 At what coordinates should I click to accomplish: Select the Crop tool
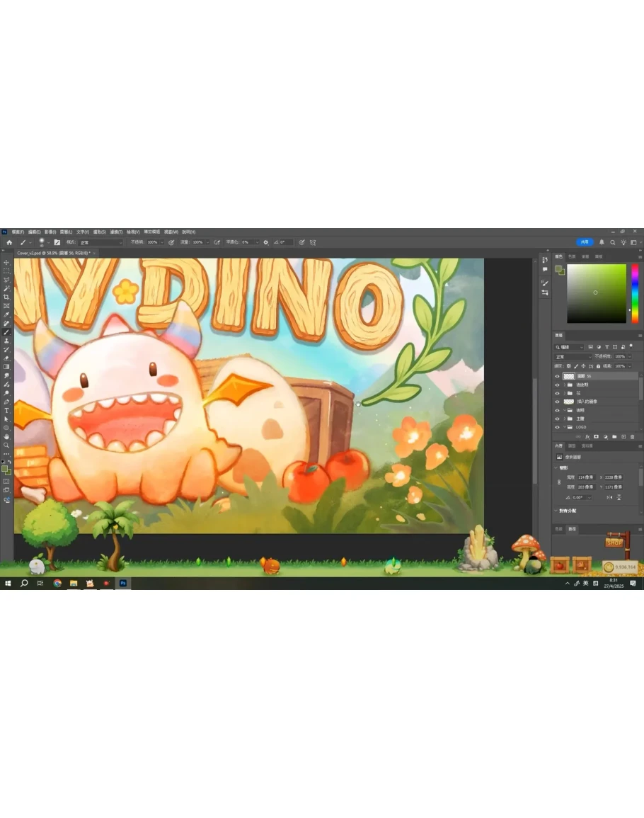6,297
